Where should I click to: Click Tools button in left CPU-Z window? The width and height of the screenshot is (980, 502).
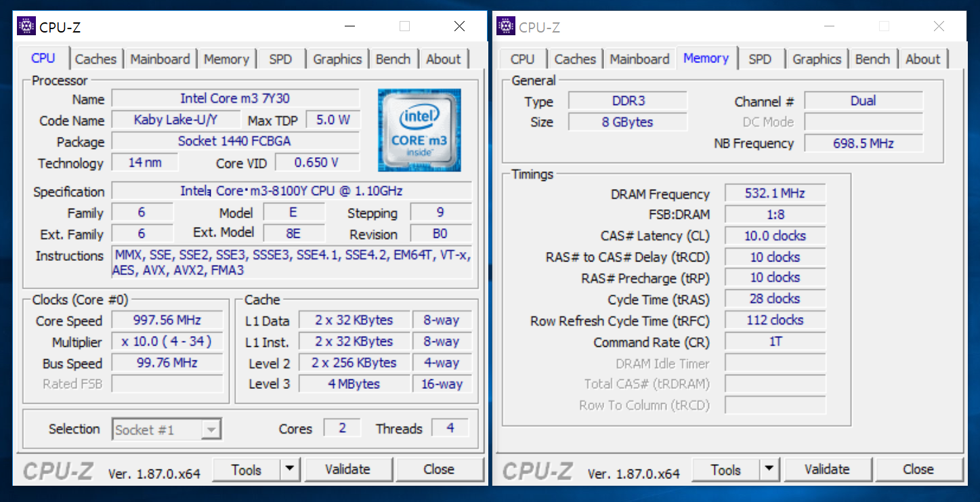pos(247,469)
